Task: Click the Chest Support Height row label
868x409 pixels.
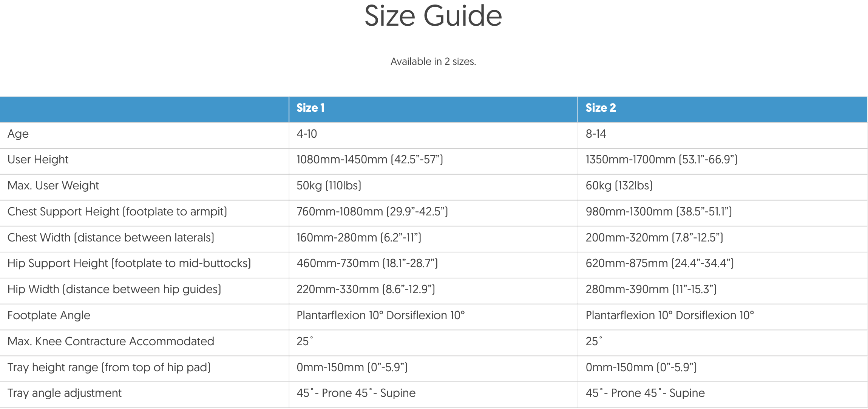Action: (x=117, y=212)
